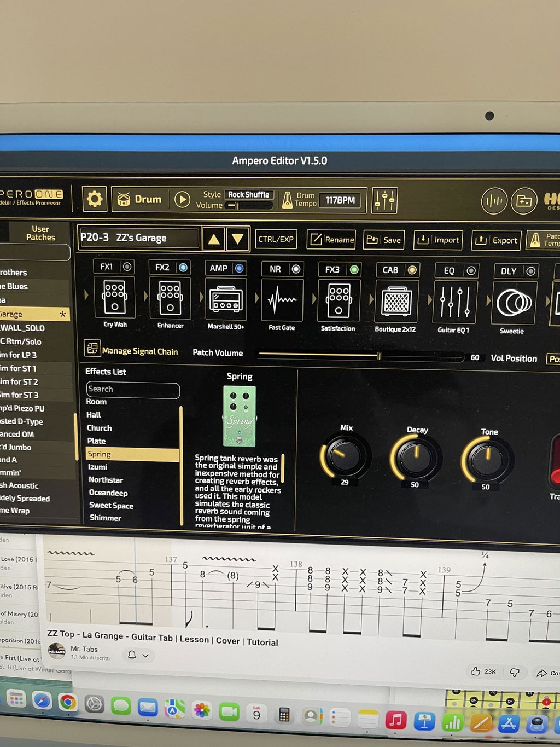Select the Guitar EQ 1 icon

(454, 303)
